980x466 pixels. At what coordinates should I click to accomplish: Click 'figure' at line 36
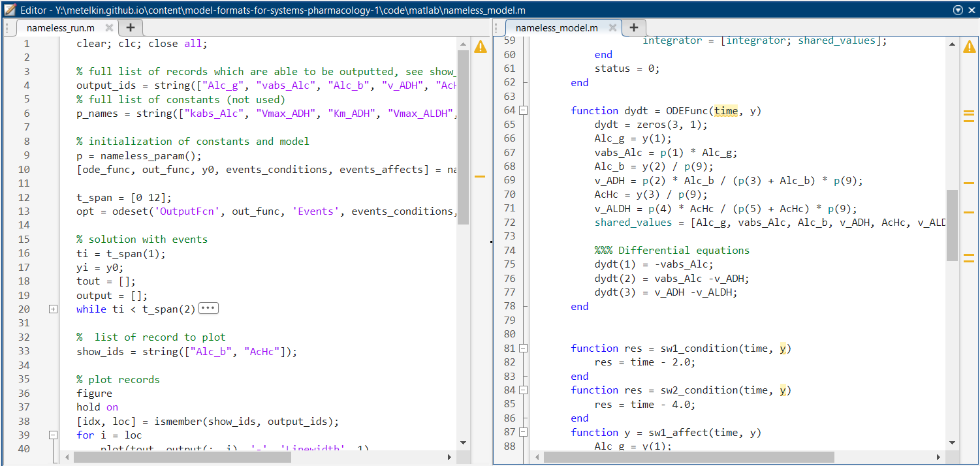pos(94,394)
